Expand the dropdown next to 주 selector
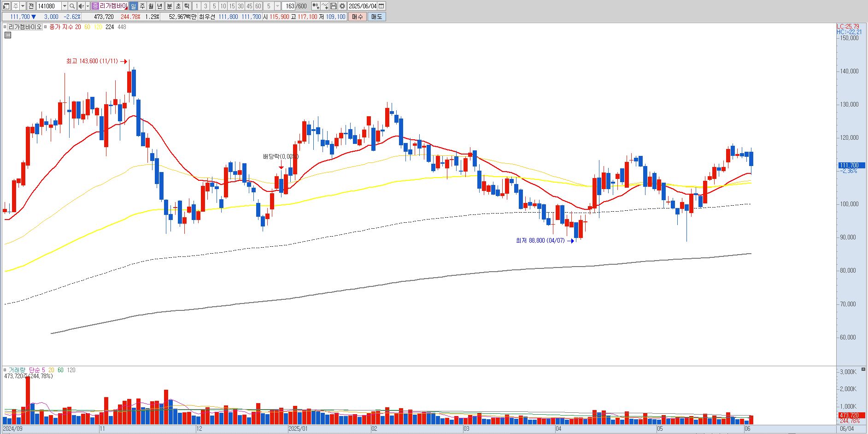868x434 pixels. pos(23,6)
